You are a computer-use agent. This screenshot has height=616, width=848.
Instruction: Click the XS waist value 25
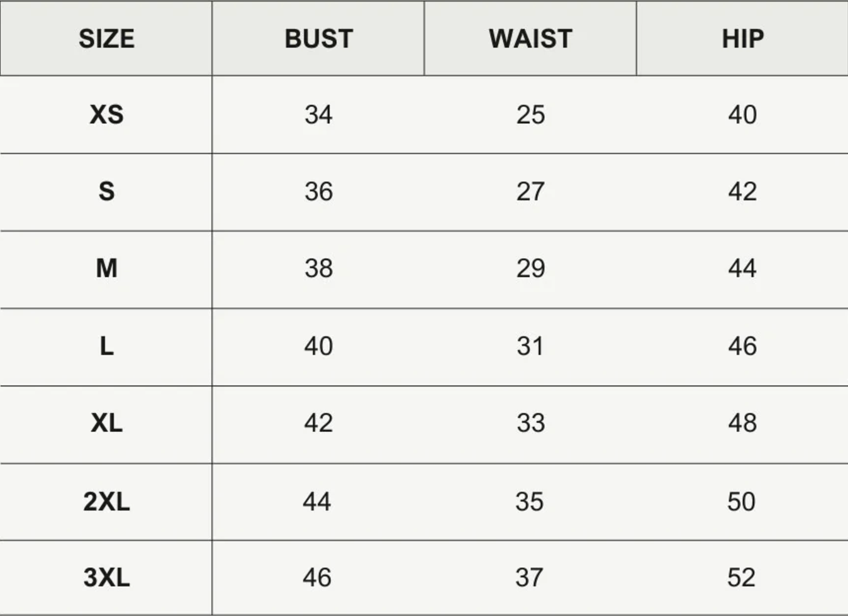pyautogui.click(x=530, y=114)
